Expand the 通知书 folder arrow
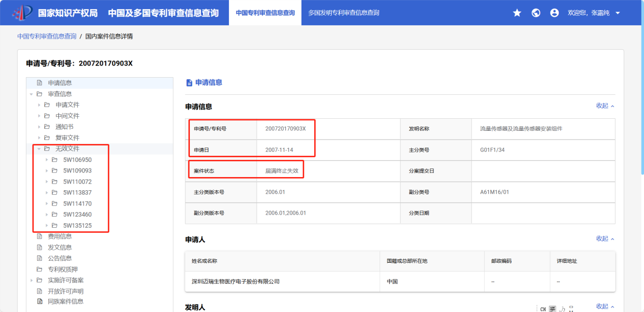Screen dimensions: 644x312 pos(39,127)
